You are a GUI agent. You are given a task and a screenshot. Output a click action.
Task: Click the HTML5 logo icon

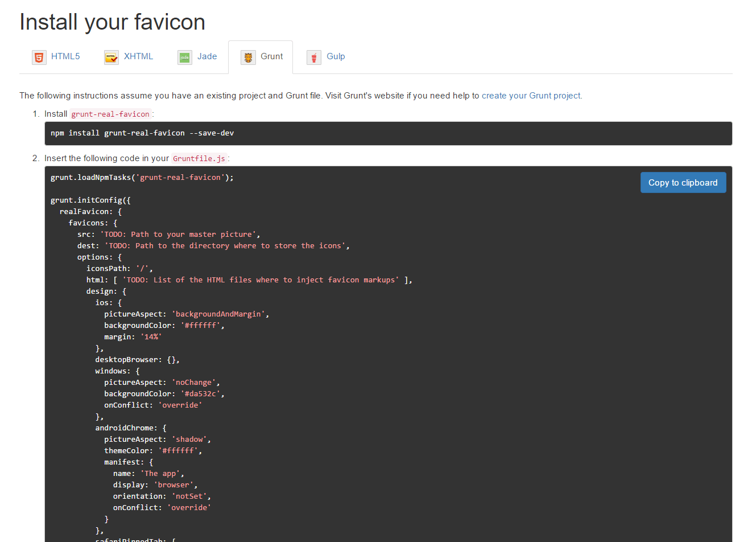click(39, 57)
